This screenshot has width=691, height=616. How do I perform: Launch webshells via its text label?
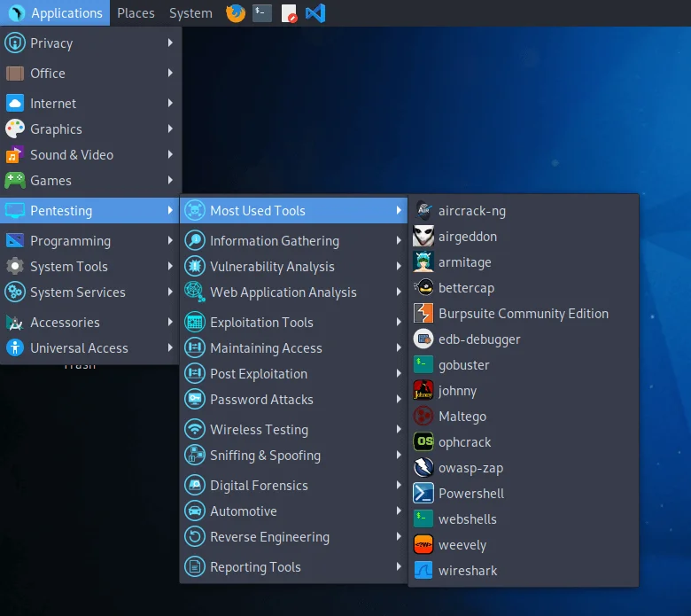(467, 519)
